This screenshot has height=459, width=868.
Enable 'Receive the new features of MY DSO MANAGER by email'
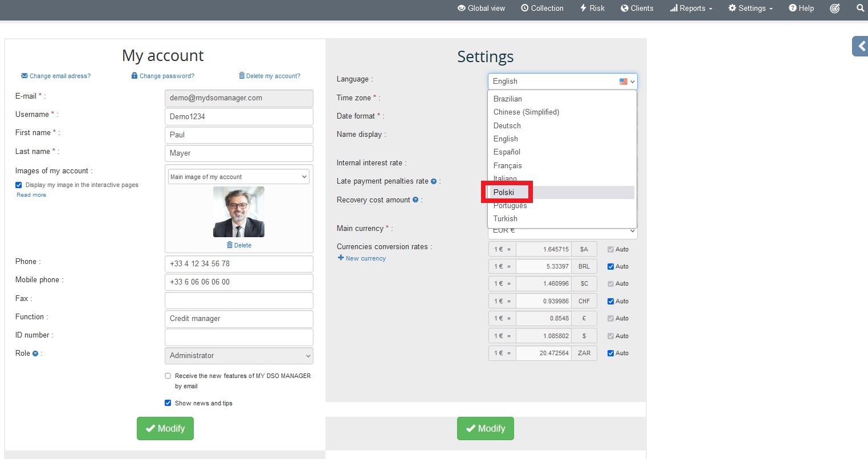[x=168, y=375]
